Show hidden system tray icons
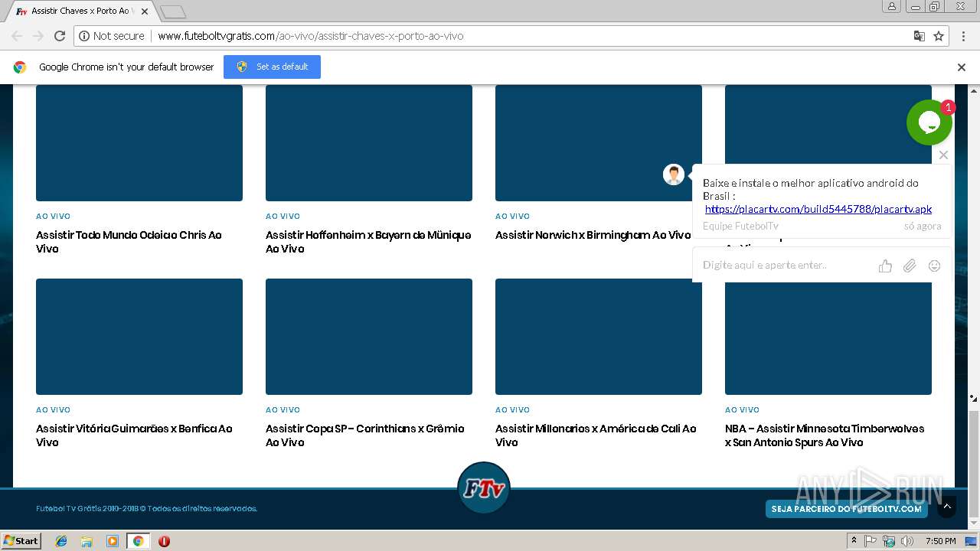This screenshot has height=551, width=980. (x=854, y=541)
